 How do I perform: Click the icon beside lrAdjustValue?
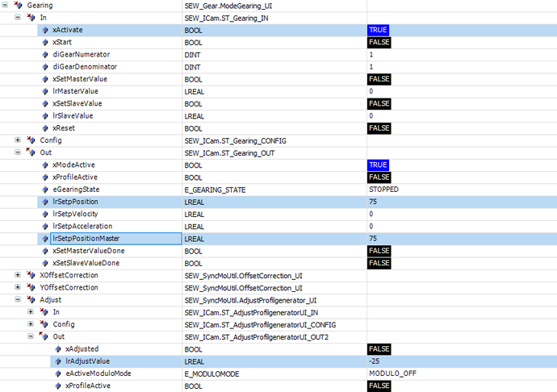[57, 361]
